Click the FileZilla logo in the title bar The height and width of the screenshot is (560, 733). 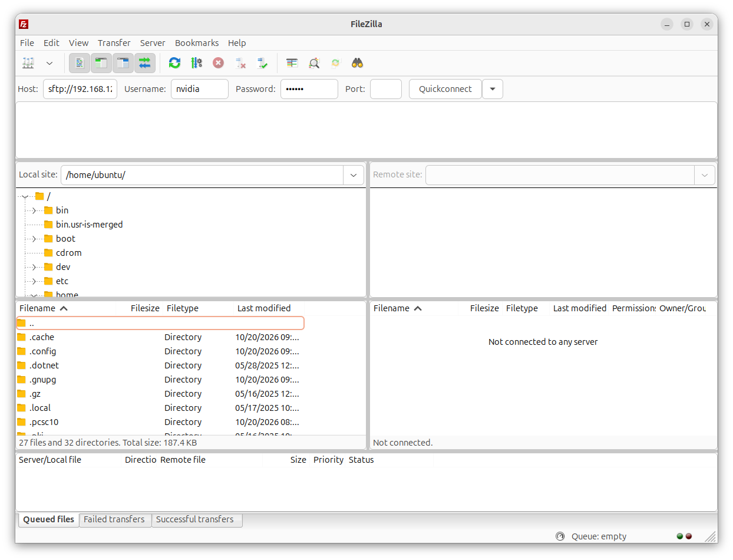tap(24, 24)
